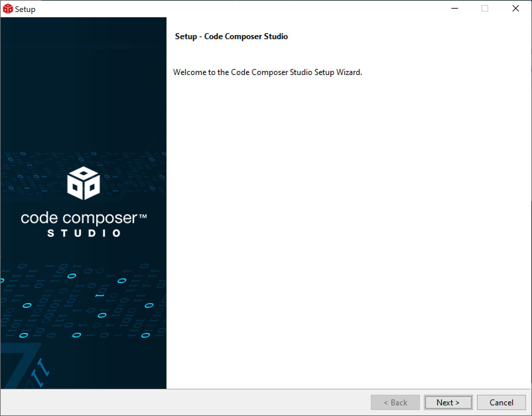Cancel the Code Composer Studio setup
532x416 pixels.
coord(501,402)
